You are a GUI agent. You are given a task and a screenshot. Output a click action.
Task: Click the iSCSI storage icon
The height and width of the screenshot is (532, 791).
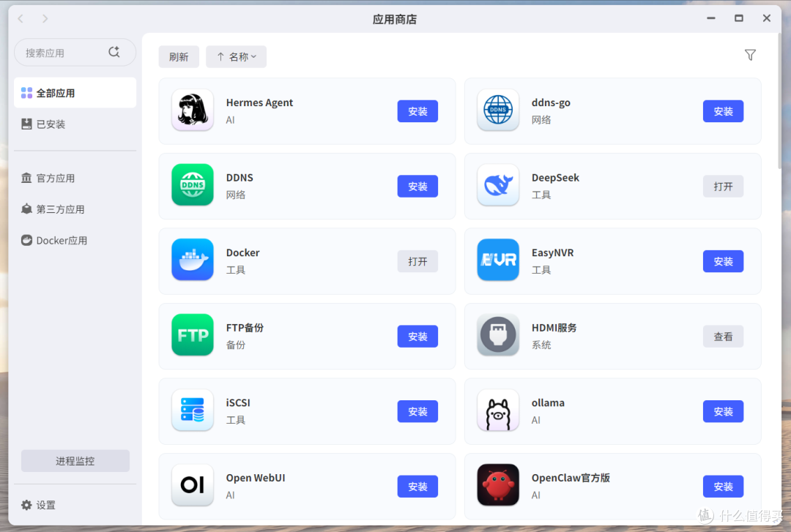pyautogui.click(x=192, y=410)
